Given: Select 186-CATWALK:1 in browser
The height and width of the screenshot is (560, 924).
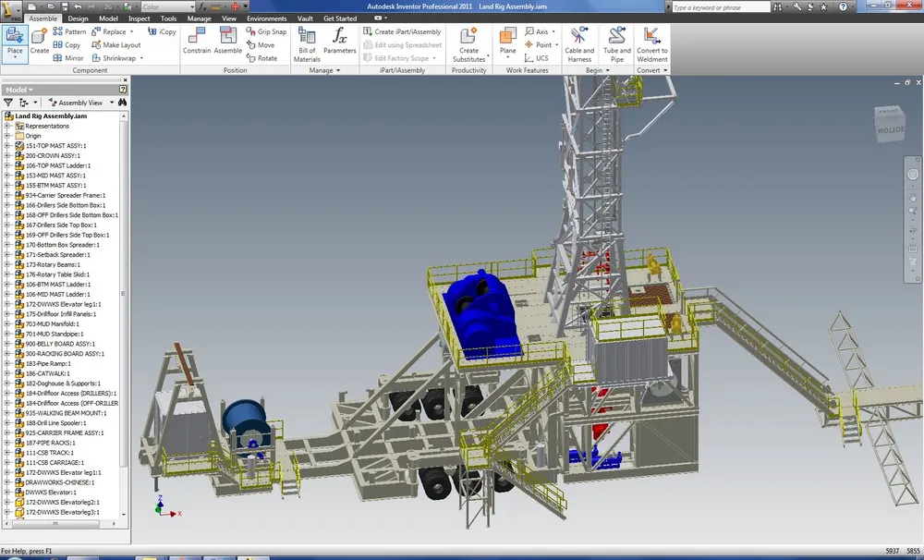Looking at the screenshot, I should click(48, 373).
